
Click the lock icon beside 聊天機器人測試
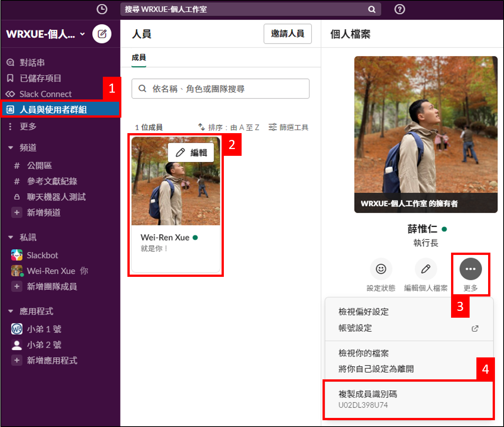(x=17, y=197)
